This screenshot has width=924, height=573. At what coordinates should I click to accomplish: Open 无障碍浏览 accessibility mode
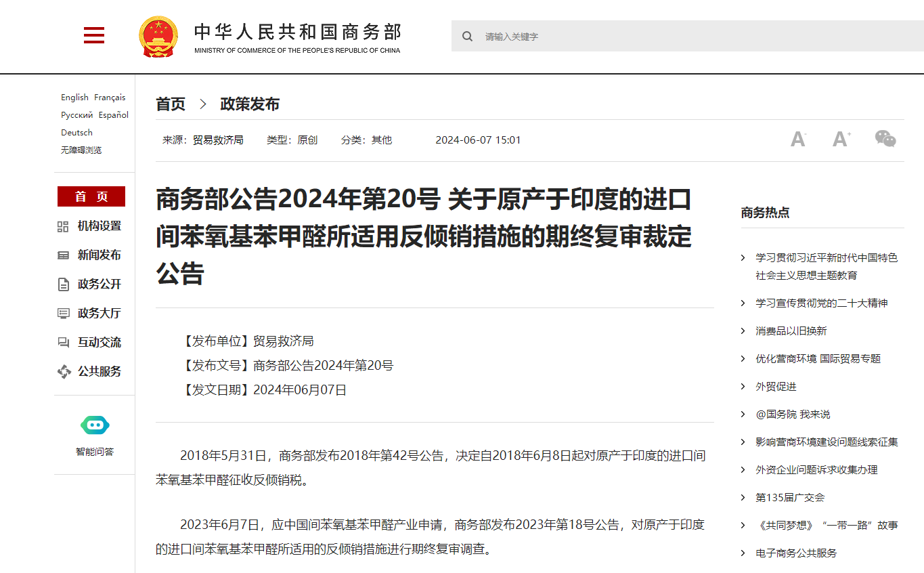click(81, 150)
